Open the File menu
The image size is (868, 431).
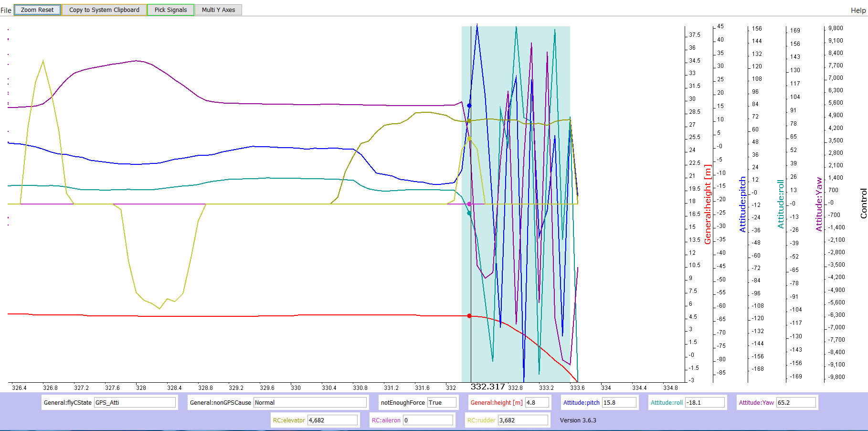point(6,10)
